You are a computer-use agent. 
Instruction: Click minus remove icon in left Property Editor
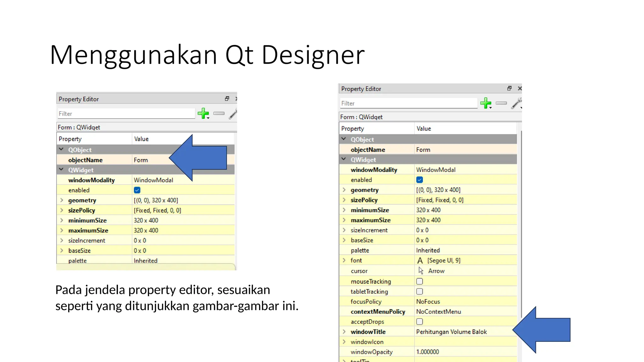pyautogui.click(x=219, y=113)
